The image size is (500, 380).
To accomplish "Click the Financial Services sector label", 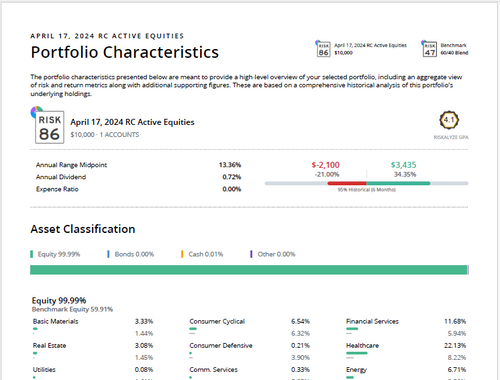I will coord(372,322).
